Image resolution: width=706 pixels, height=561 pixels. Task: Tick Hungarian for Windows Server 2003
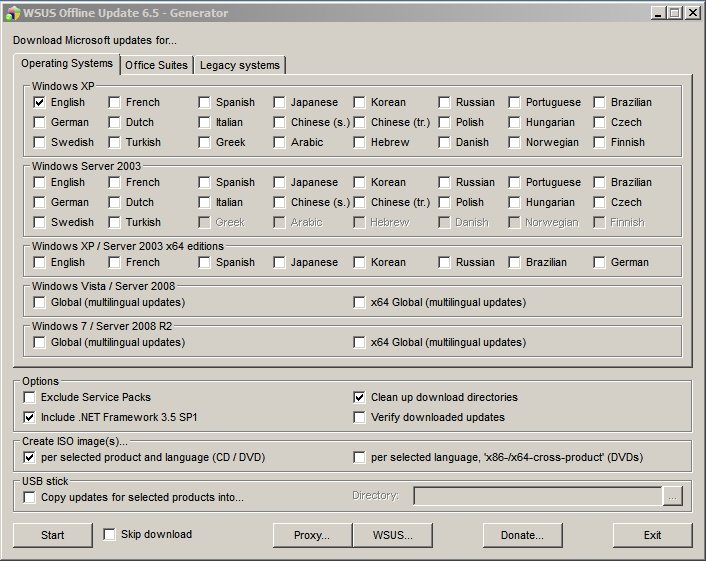click(514, 202)
